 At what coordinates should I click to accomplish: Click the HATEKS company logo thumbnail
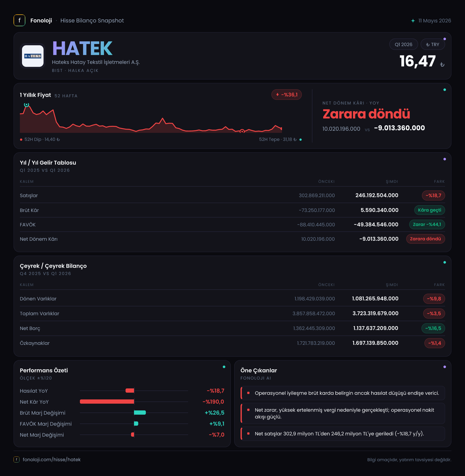tap(33, 56)
